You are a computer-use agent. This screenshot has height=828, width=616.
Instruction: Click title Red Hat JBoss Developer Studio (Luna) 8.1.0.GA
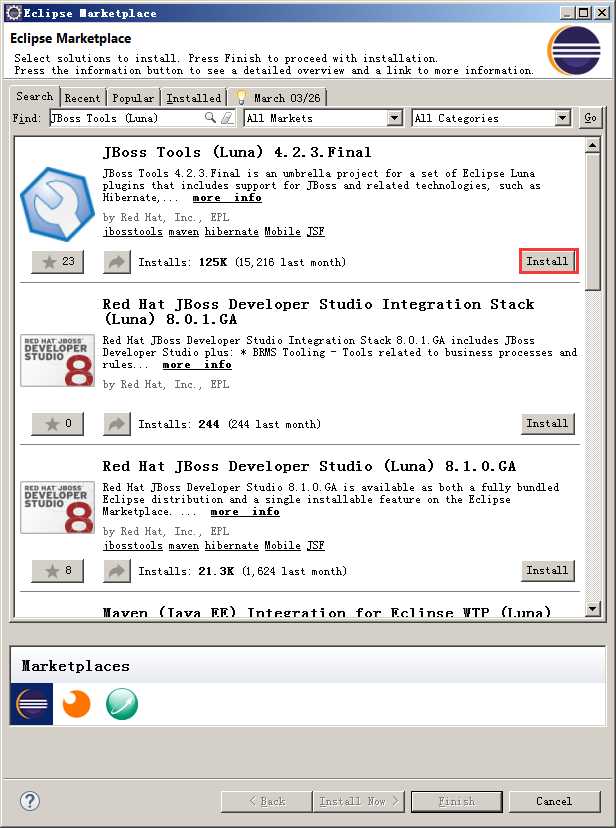(x=309, y=466)
